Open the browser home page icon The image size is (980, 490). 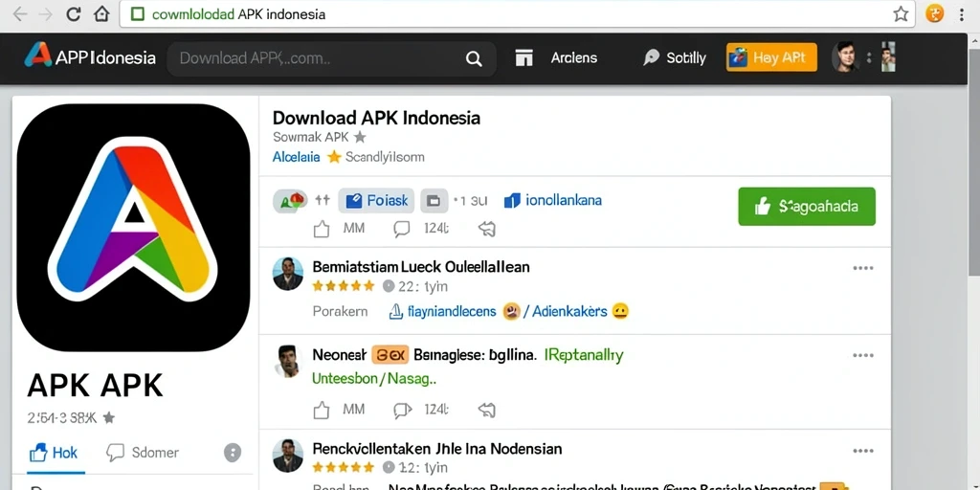(101, 14)
